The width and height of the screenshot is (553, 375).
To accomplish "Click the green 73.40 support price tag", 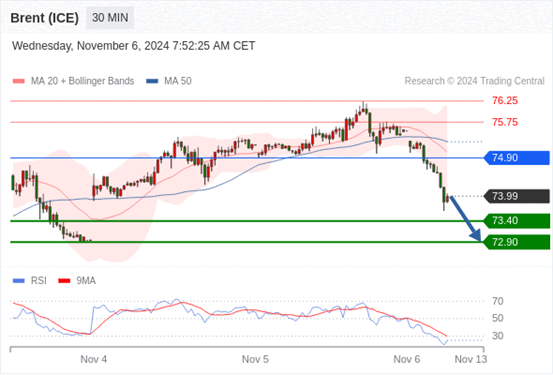I will pyautogui.click(x=517, y=221).
